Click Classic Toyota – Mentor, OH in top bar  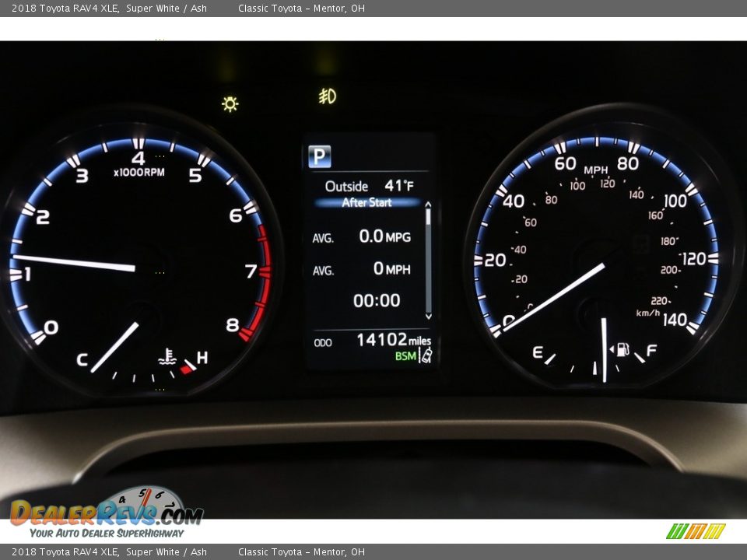302,8
